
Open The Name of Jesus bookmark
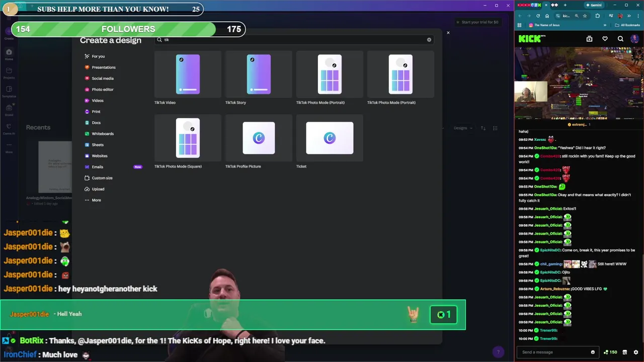point(544,25)
